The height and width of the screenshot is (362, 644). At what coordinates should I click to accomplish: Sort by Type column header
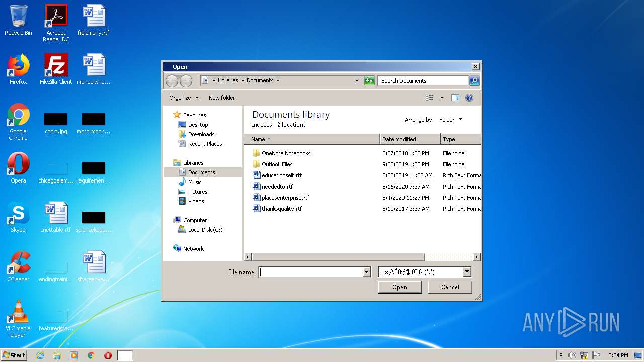[460, 139]
